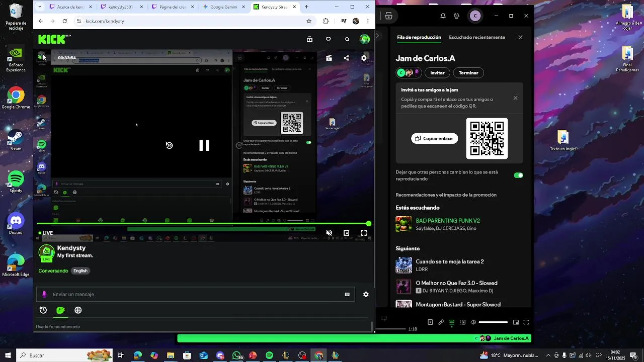Open Kendysty channel avatar
644x362 pixels.
pyautogui.click(x=46, y=252)
